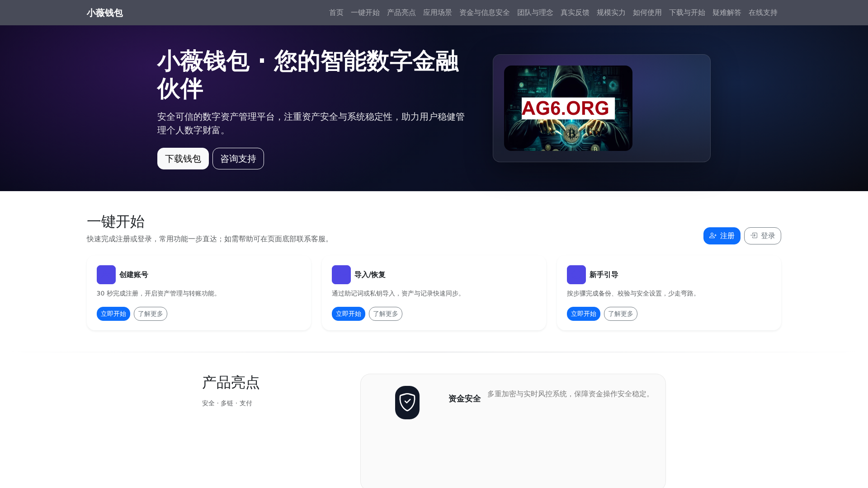
Task: Go to 一键开始 in navigation bar
Action: point(365,13)
